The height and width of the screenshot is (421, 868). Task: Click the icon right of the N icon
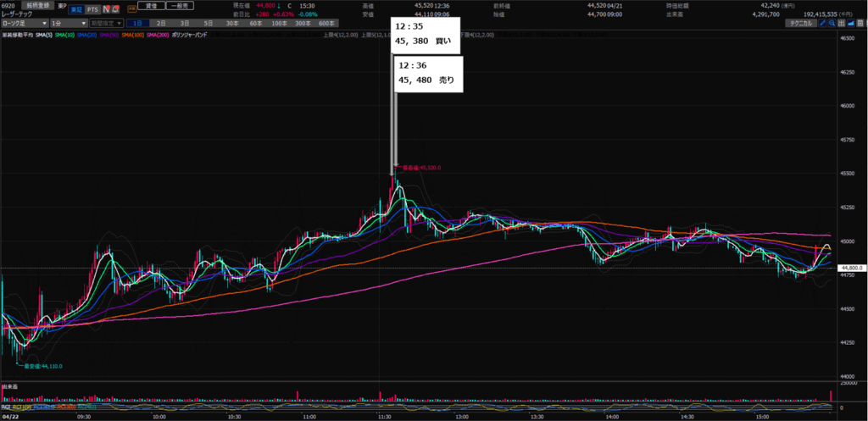click(115, 8)
